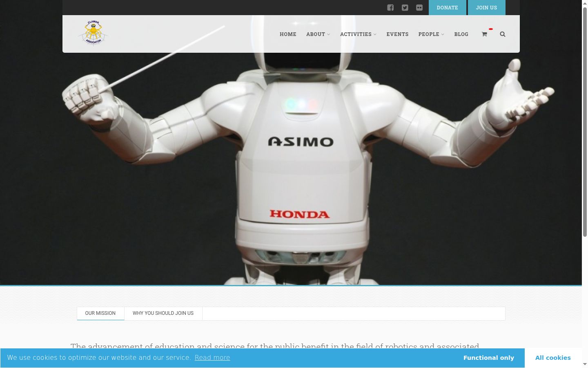Open the Twitter social icon

(x=405, y=7)
